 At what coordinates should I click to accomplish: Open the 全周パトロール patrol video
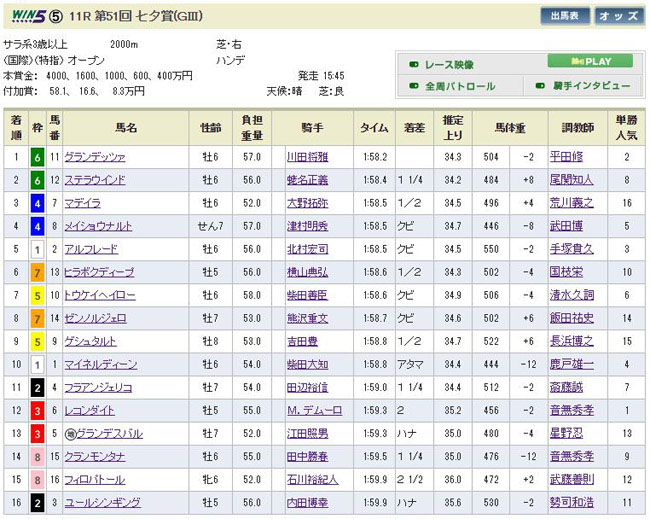[x=460, y=86]
